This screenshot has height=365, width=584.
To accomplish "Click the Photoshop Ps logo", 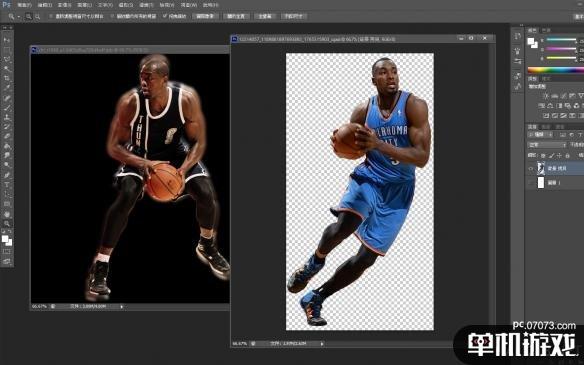I will point(6,4).
